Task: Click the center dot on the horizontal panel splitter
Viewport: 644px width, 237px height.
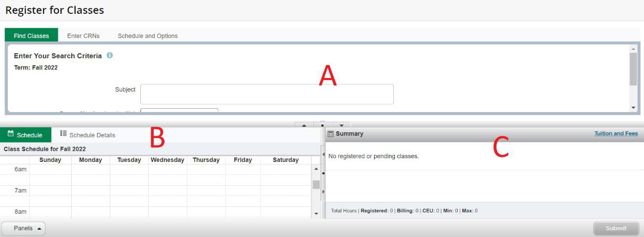Action: pyautogui.click(x=322, y=125)
